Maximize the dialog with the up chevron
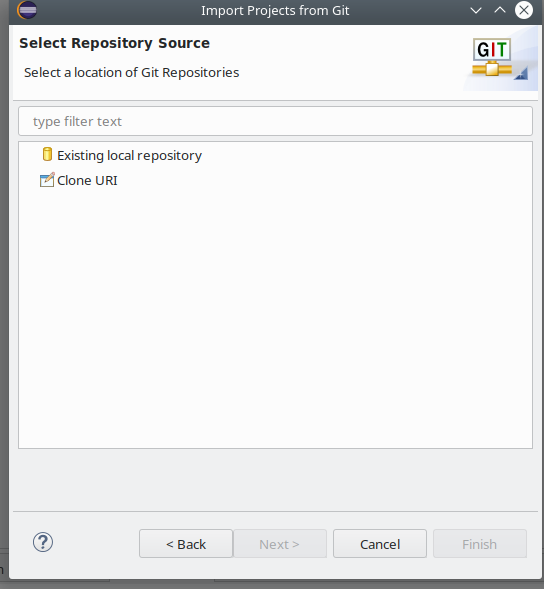This screenshot has width=544, height=589. [500, 10]
